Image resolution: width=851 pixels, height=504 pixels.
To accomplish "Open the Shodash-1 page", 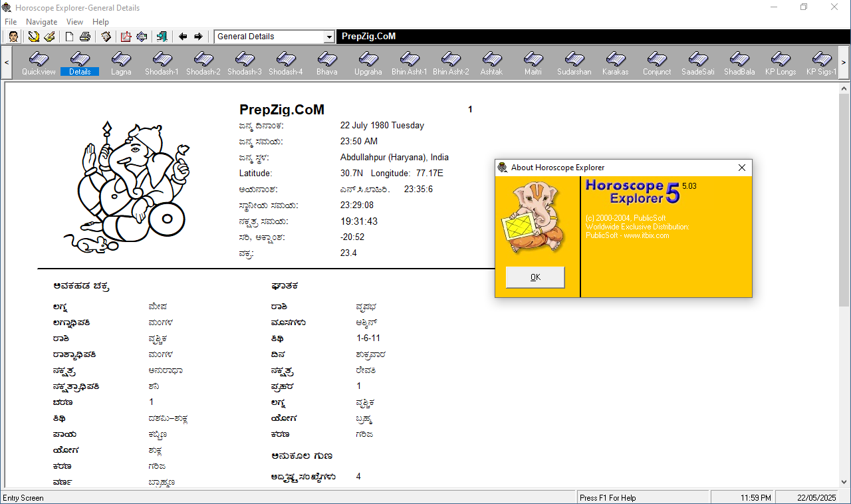I will (x=162, y=63).
